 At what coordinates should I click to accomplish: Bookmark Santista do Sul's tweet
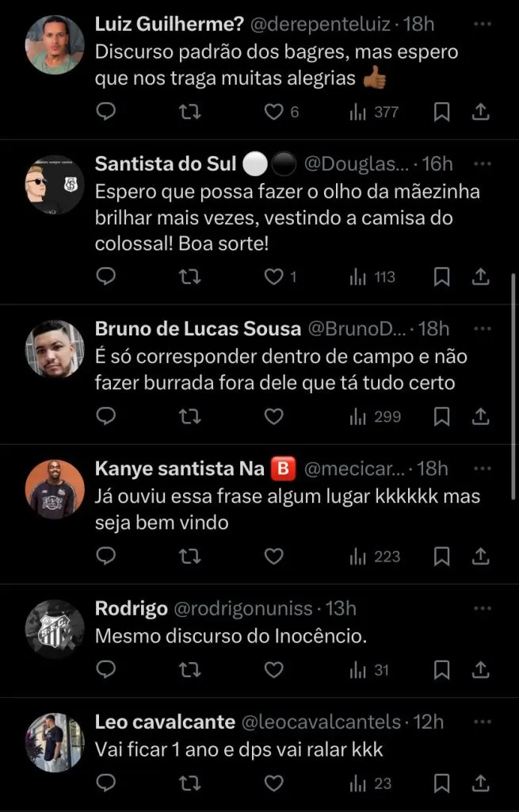point(442,278)
